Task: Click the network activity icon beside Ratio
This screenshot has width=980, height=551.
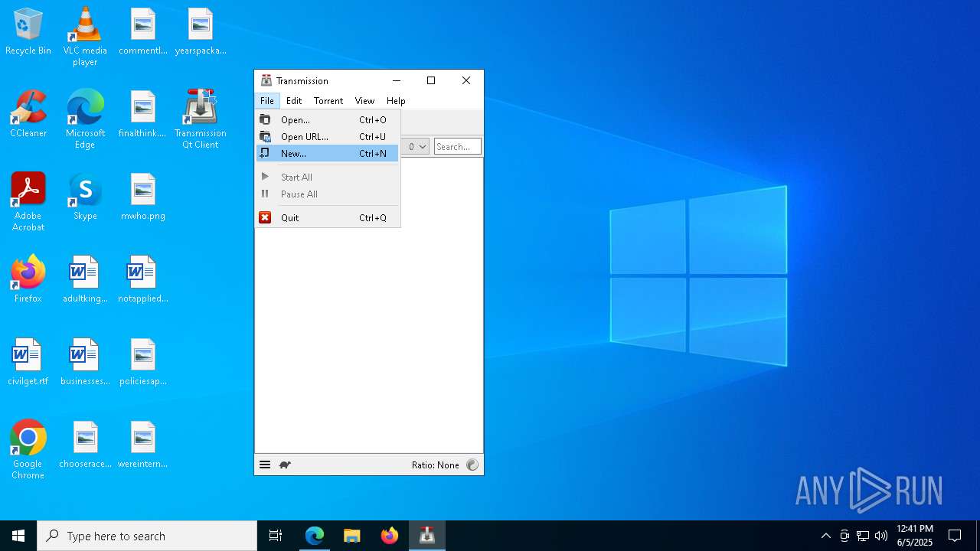Action: [472, 465]
